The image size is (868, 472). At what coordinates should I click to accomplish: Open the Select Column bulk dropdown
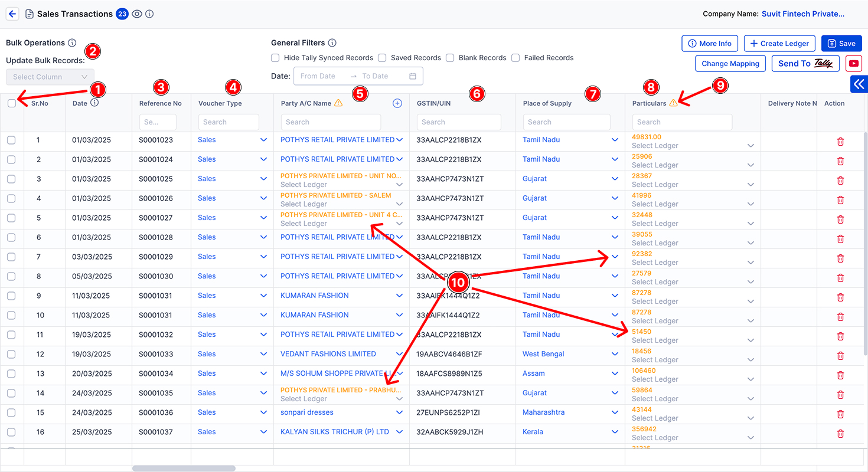[50, 77]
